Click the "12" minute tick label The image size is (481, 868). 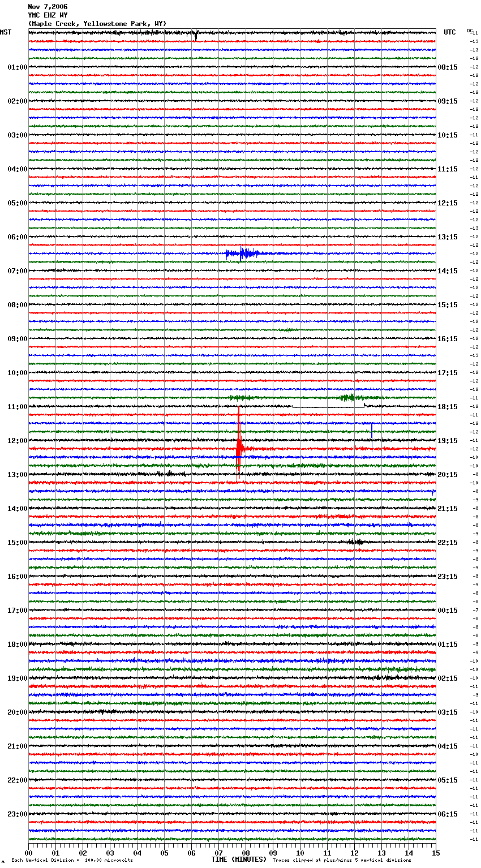[354, 853]
